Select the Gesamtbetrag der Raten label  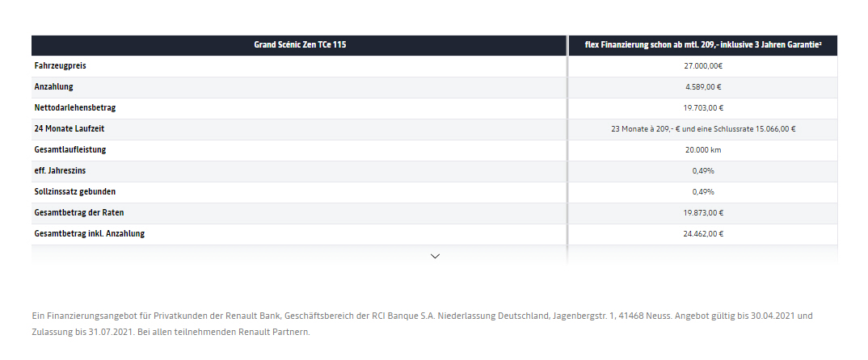(x=79, y=213)
